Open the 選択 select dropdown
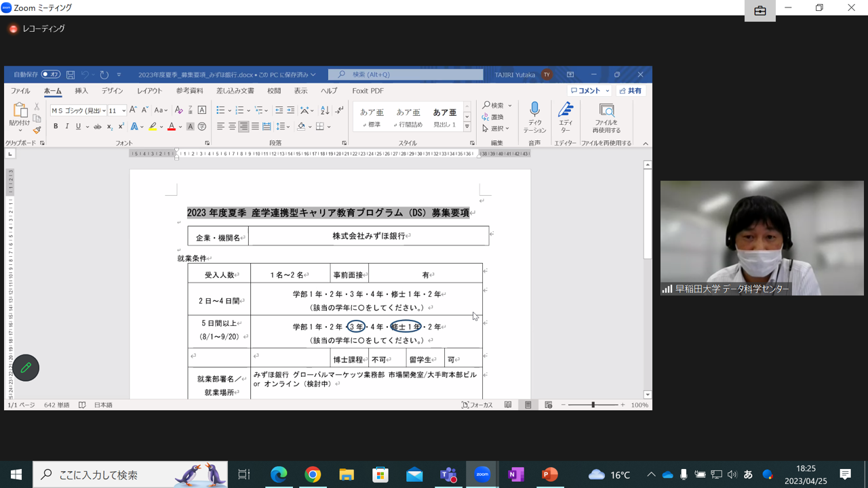868x488 pixels. 496,128
